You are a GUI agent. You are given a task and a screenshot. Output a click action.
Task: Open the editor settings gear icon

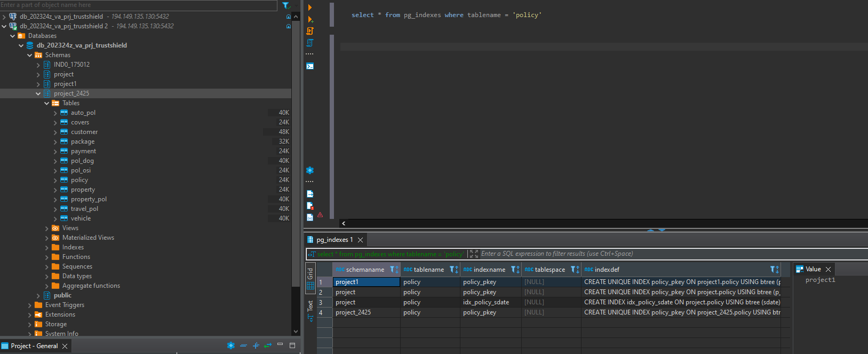310,170
